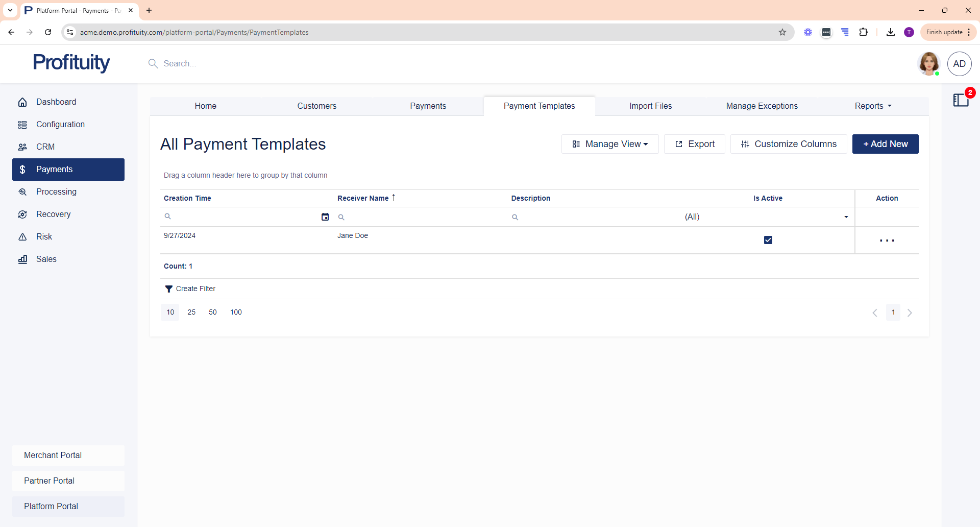Click the Add New button

pyautogui.click(x=885, y=144)
